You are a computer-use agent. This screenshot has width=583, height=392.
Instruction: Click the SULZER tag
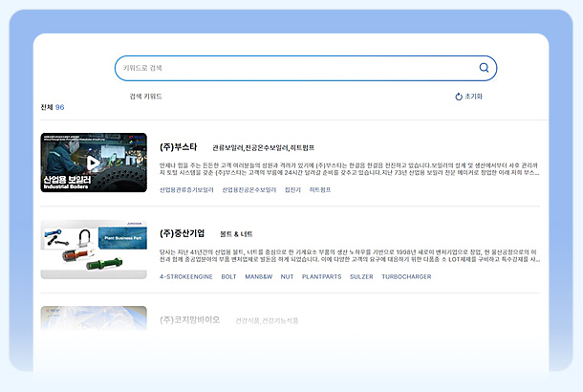point(360,275)
